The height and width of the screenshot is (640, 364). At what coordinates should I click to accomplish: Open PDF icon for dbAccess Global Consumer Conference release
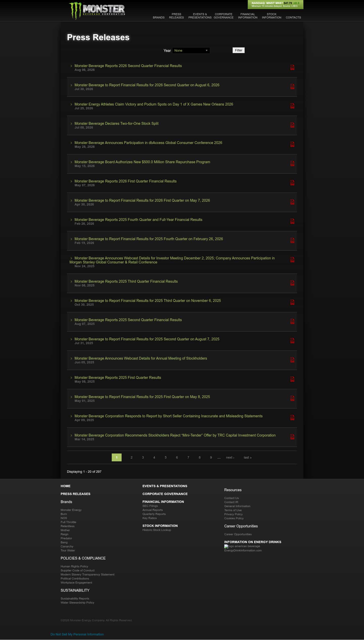pyautogui.click(x=292, y=144)
